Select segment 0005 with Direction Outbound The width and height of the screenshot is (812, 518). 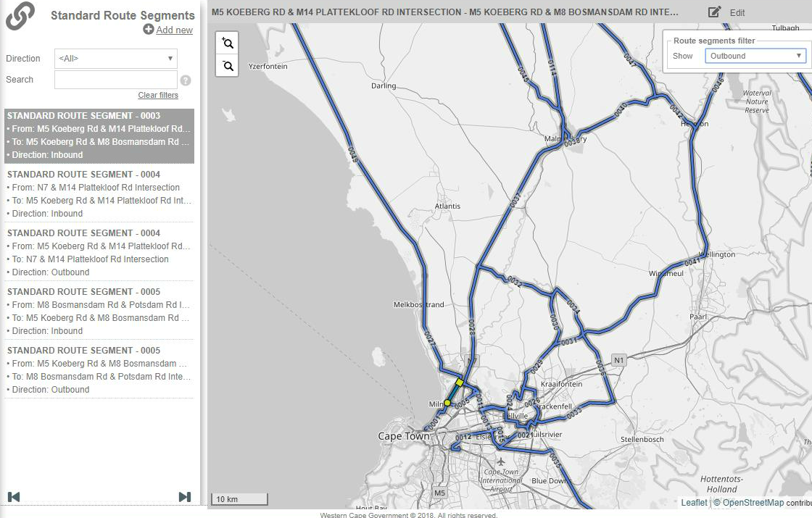pos(99,370)
